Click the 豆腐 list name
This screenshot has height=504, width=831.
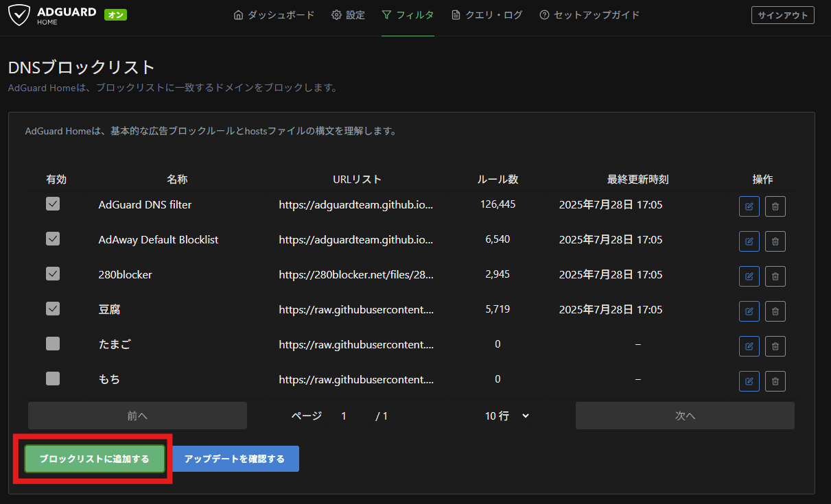109,309
